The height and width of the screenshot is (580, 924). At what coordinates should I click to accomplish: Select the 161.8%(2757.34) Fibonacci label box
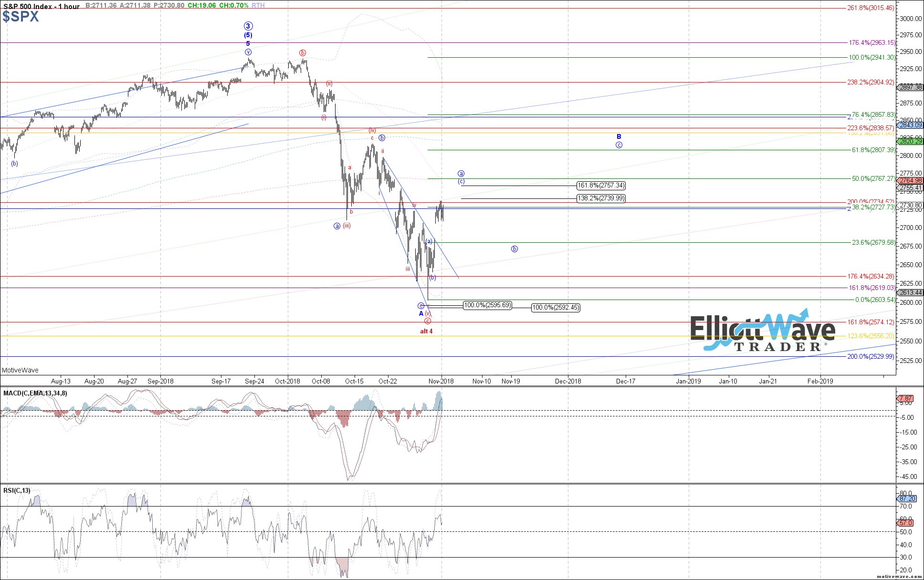(601, 186)
